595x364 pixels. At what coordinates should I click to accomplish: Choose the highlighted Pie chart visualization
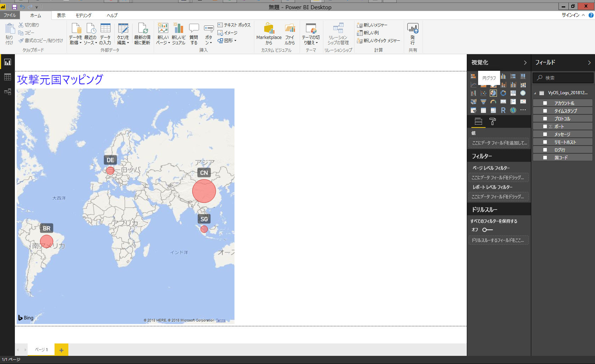click(x=493, y=93)
